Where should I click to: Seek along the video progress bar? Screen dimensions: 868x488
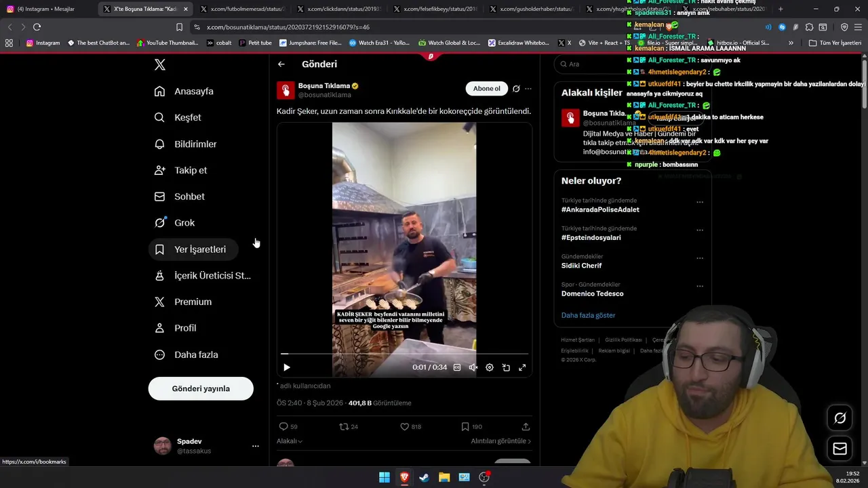point(404,354)
